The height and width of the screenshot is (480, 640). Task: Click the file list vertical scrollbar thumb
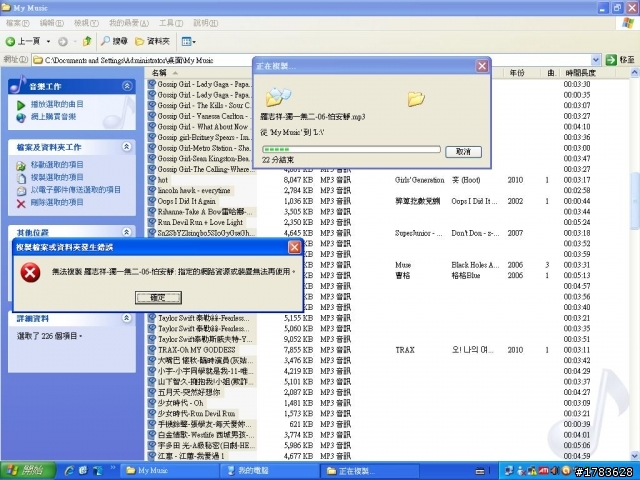point(635,201)
